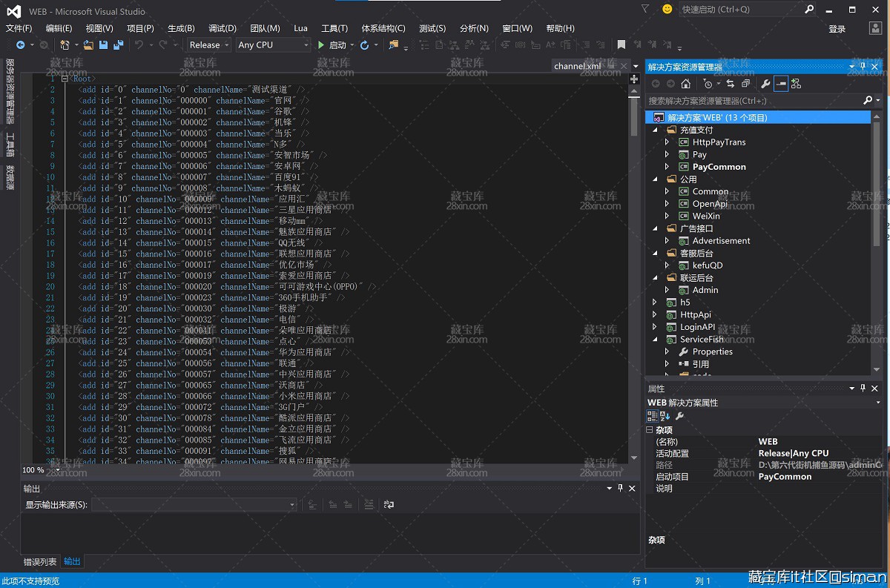
Task: Click the Alphabetical sort icon in Properties
Action: (665, 416)
